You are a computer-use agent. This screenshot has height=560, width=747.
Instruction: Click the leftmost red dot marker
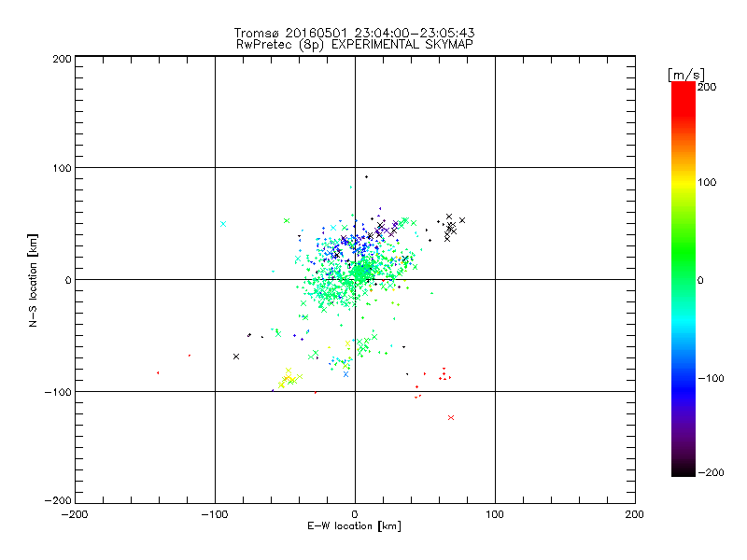[158, 372]
